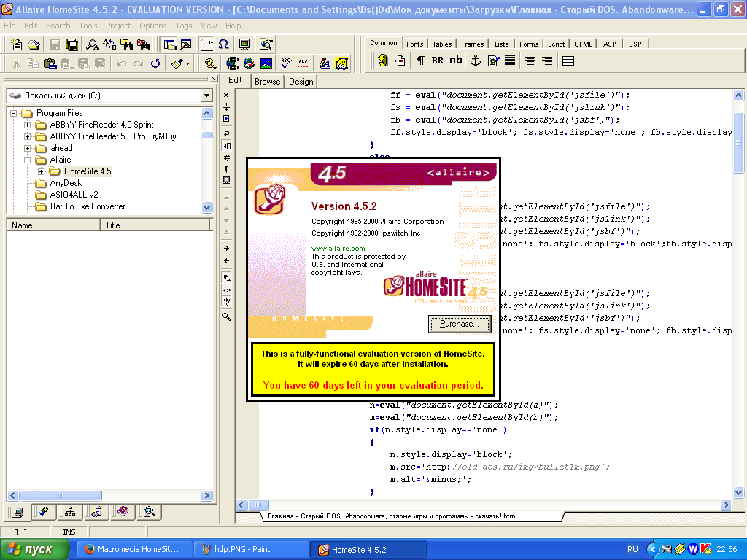Open the local drive C: dropdown
This screenshot has height=560, width=747.
[x=206, y=96]
